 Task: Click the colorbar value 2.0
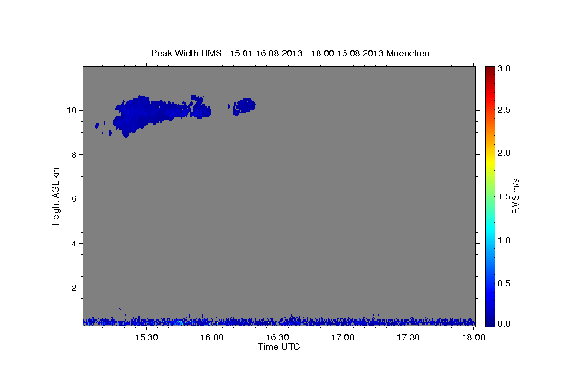504,153
